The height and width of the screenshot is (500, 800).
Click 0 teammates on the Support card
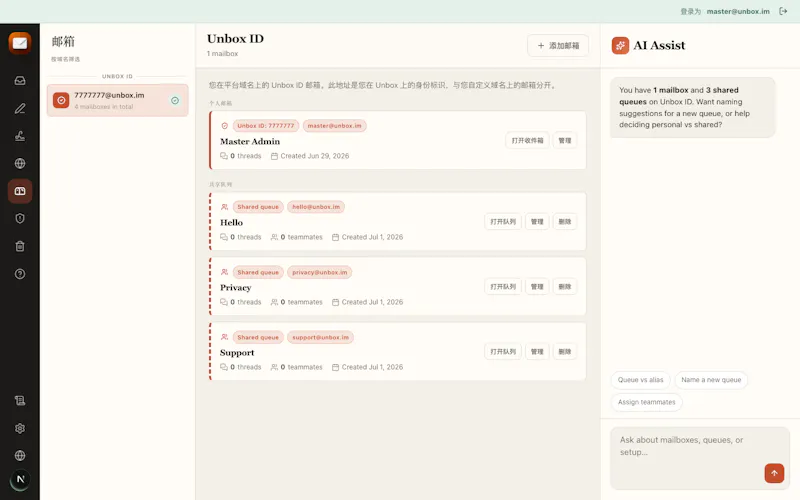pos(296,367)
